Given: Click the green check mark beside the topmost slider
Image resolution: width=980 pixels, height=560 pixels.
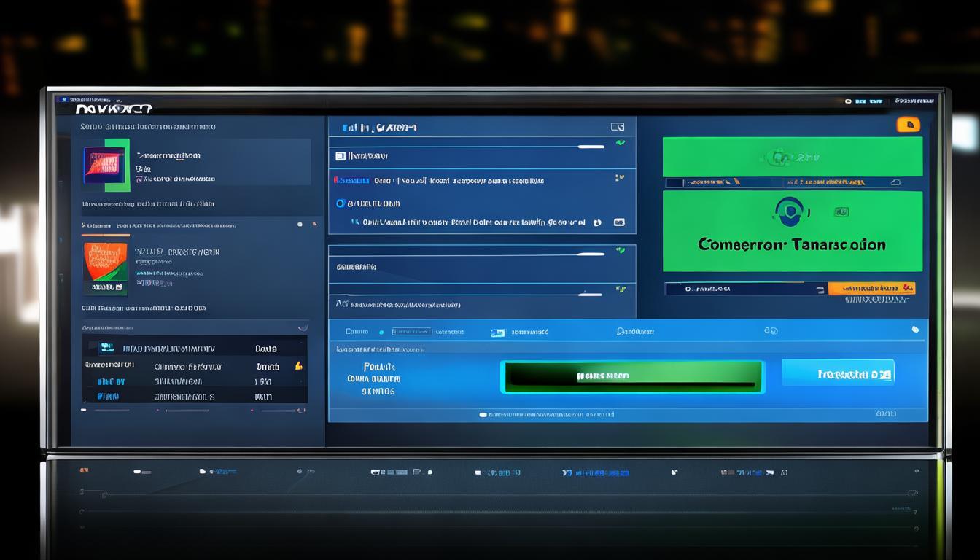Looking at the screenshot, I should point(621,143).
